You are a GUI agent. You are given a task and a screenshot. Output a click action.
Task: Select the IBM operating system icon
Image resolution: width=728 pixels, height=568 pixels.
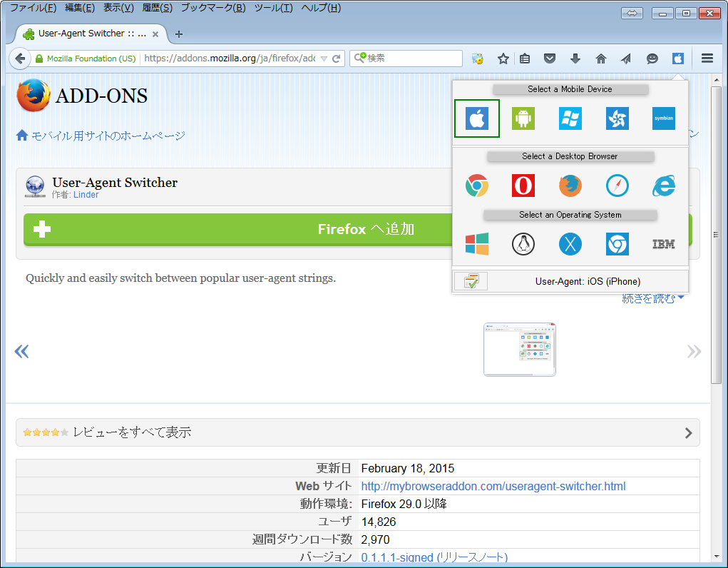coord(663,244)
